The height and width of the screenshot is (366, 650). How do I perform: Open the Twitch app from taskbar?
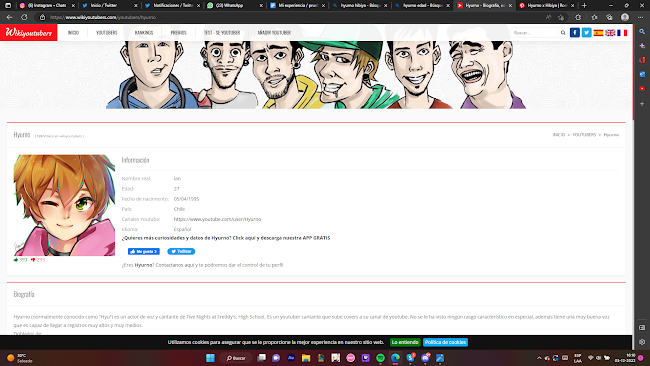coord(365,358)
